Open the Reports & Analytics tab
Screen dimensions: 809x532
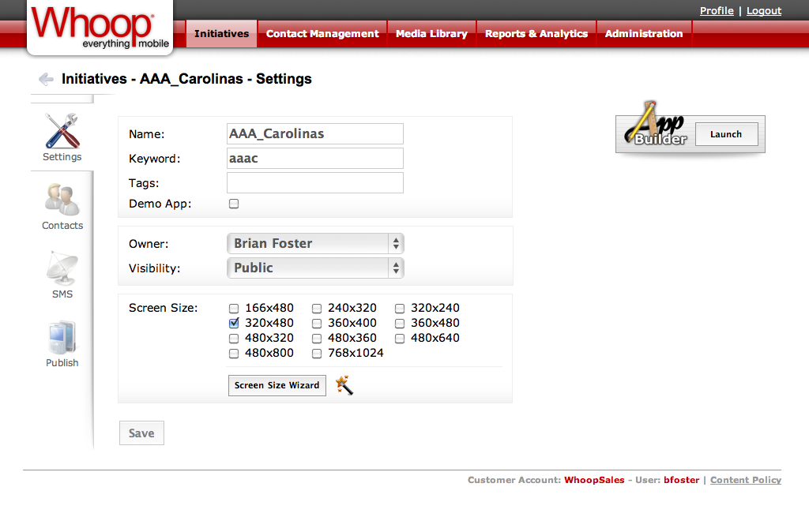click(x=536, y=33)
